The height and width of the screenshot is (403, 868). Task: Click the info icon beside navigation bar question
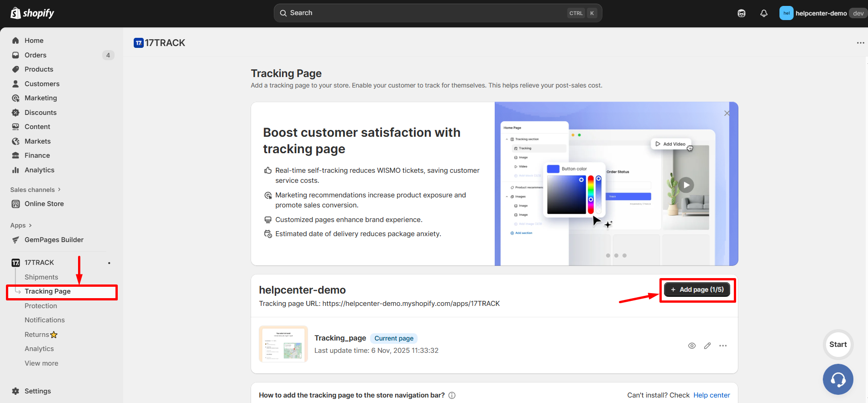point(452,395)
